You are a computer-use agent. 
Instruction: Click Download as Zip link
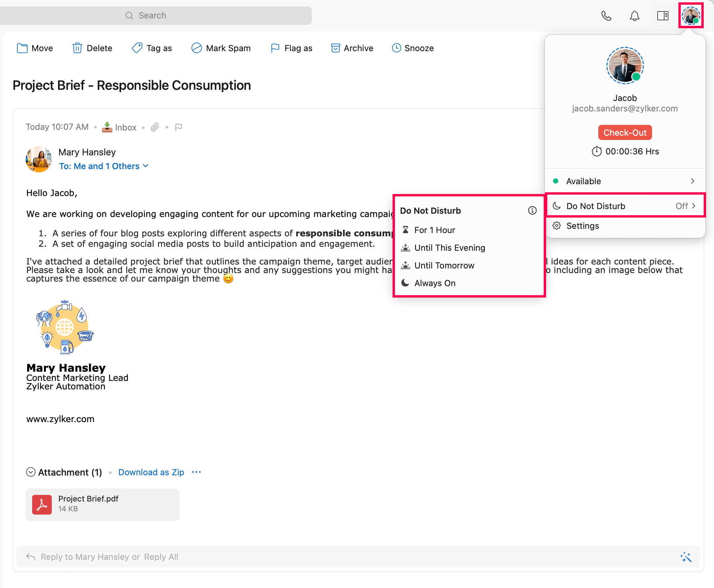tap(151, 472)
